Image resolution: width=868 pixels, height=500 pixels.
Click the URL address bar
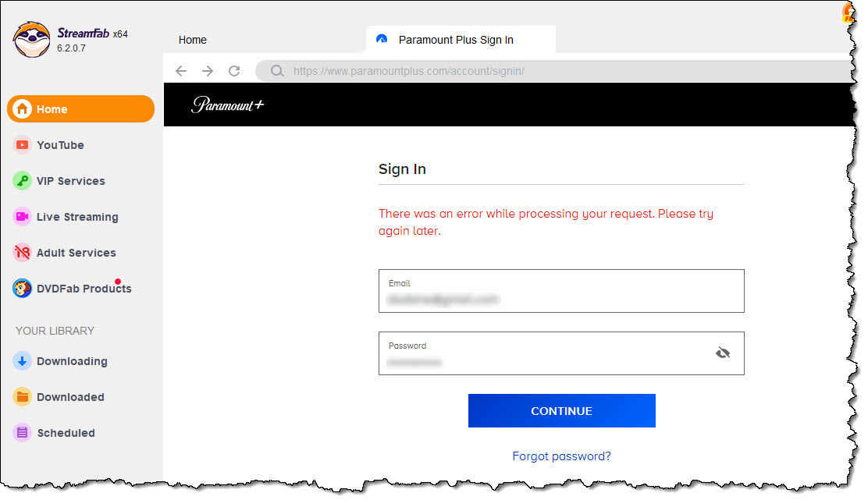point(546,71)
